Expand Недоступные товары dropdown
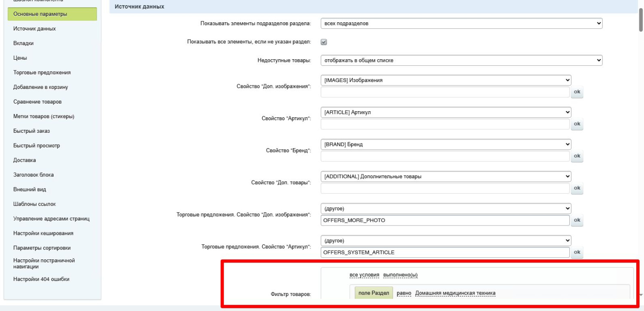The image size is (644, 311). tap(461, 60)
